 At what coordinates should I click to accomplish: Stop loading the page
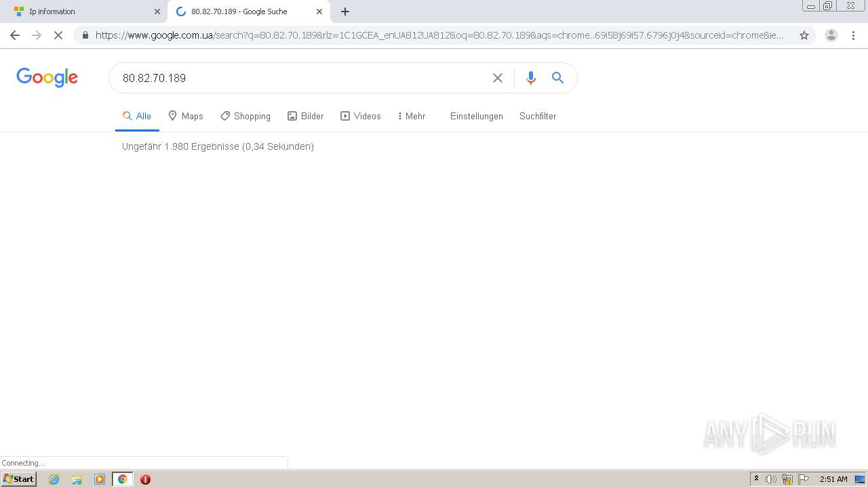click(x=58, y=35)
